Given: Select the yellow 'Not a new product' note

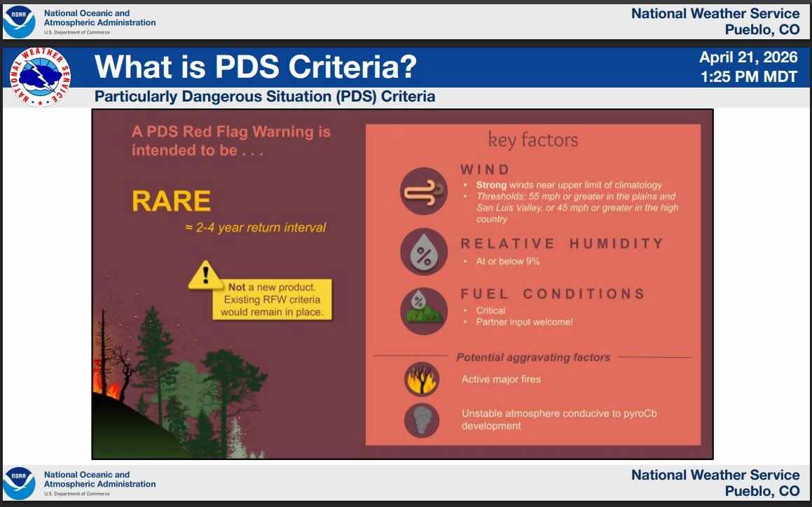Looking at the screenshot, I should point(272,300).
